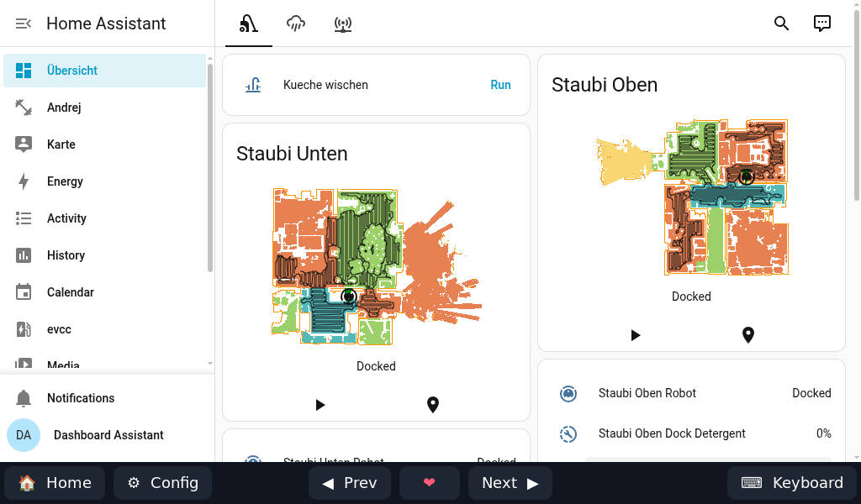The height and width of the screenshot is (504, 861).
Task: Open the search magnifier icon
Action: click(781, 23)
